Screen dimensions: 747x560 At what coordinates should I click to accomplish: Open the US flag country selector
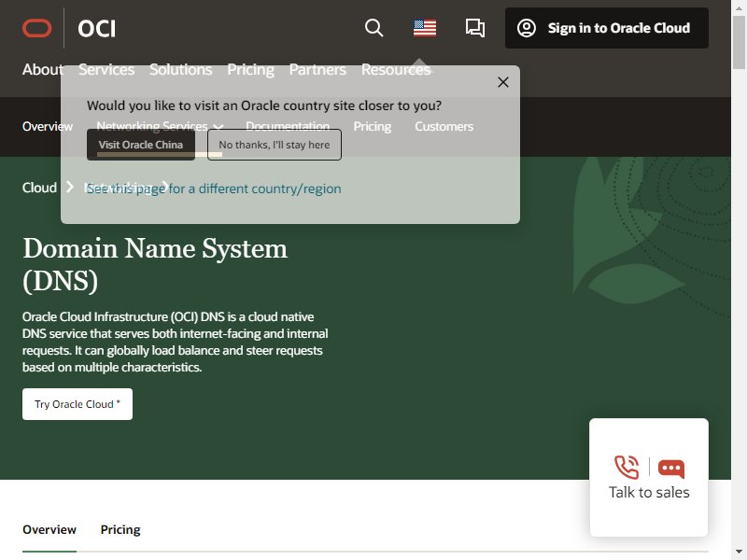[425, 28]
